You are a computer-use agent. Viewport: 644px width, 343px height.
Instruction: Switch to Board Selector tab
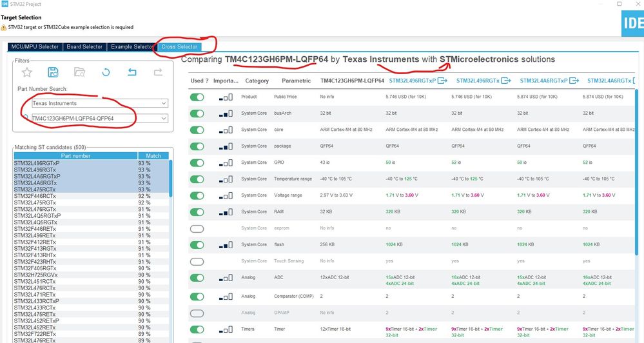pos(84,47)
